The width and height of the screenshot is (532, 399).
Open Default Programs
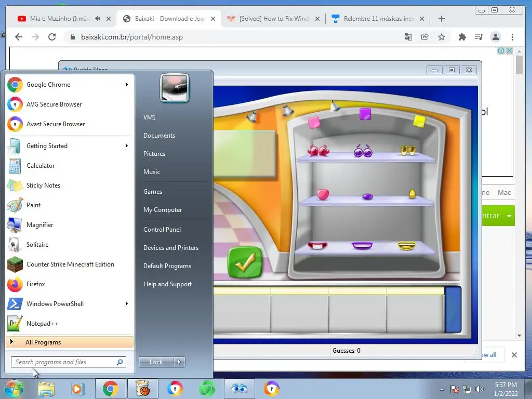pos(167,266)
